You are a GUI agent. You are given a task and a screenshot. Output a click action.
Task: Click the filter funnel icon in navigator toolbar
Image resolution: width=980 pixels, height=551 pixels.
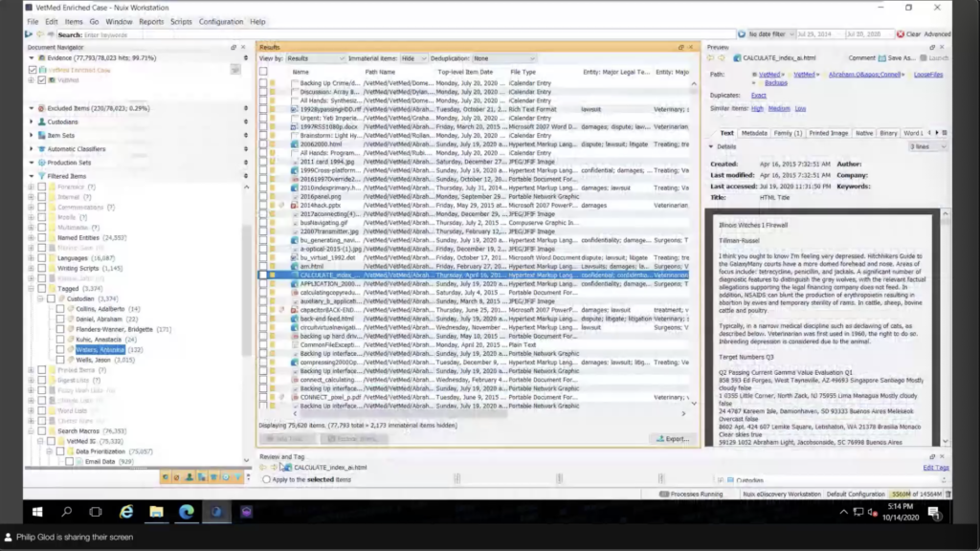(237, 477)
